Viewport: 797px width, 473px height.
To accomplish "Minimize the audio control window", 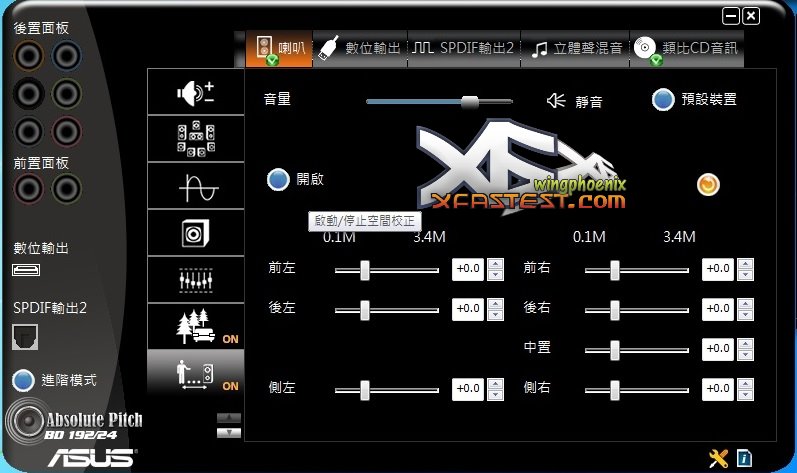I will point(731,16).
